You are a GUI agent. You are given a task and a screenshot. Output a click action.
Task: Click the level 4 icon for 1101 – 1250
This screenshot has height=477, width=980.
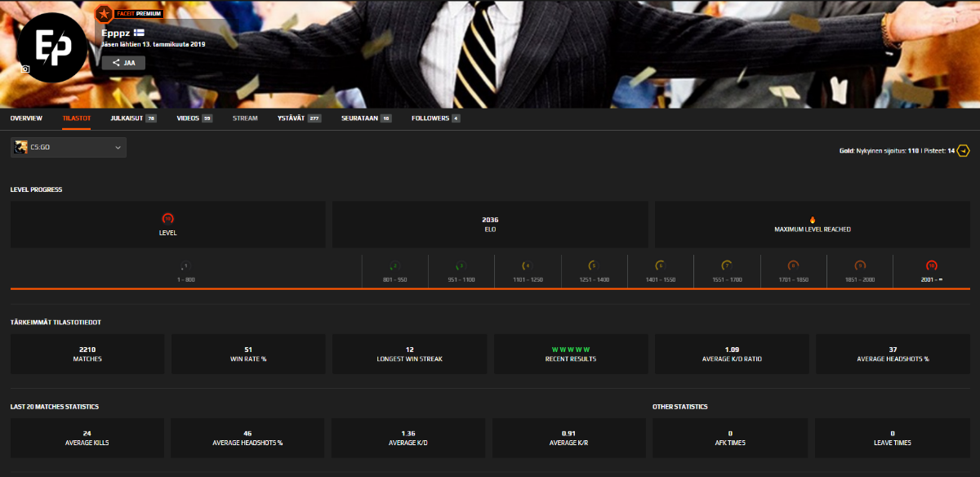(x=527, y=266)
